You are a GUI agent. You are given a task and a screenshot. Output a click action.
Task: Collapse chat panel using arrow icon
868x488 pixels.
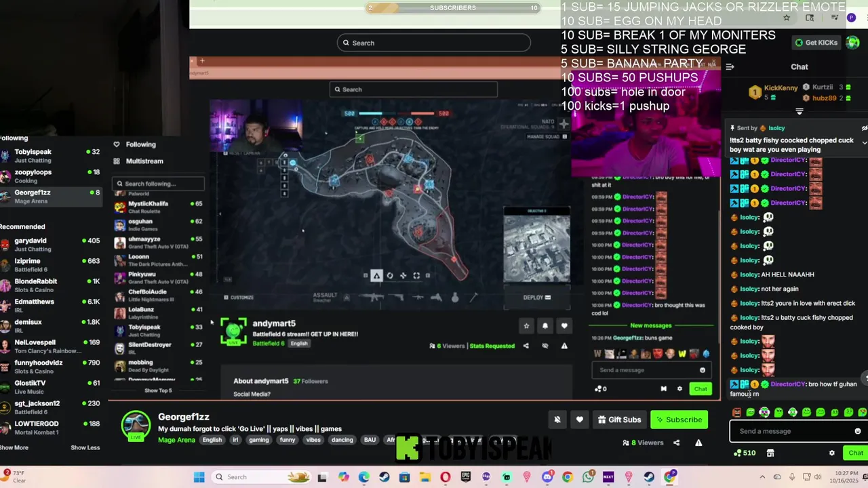pyautogui.click(x=730, y=66)
